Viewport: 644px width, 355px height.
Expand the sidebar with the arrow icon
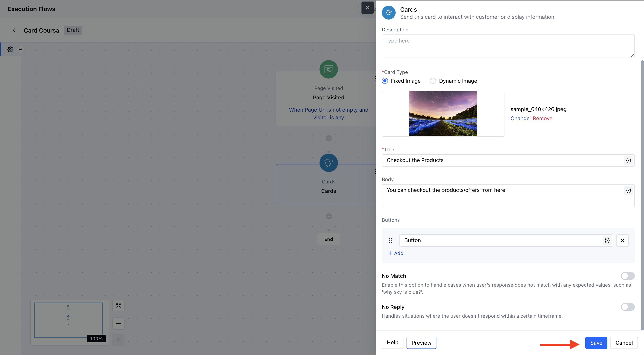pyautogui.click(x=21, y=49)
